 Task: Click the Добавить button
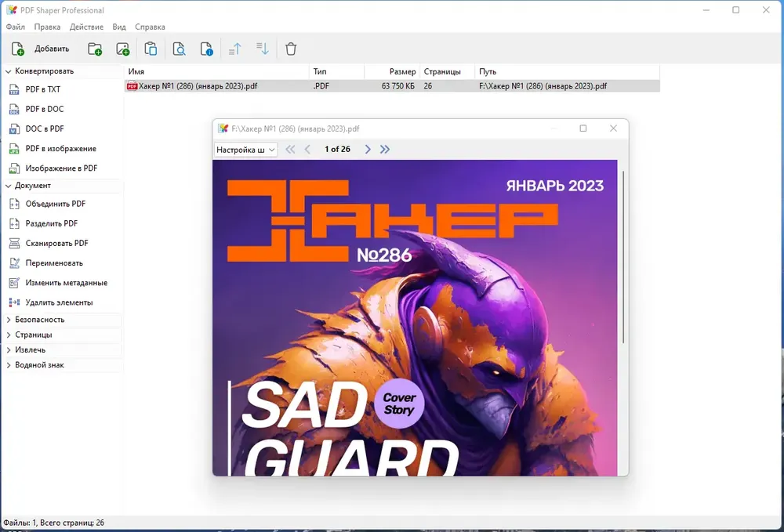[x=41, y=49]
